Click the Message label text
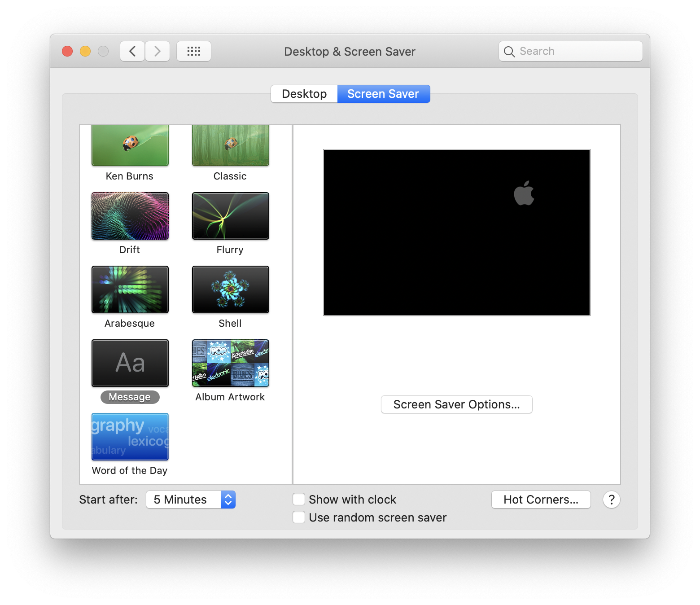700x605 pixels. (130, 397)
